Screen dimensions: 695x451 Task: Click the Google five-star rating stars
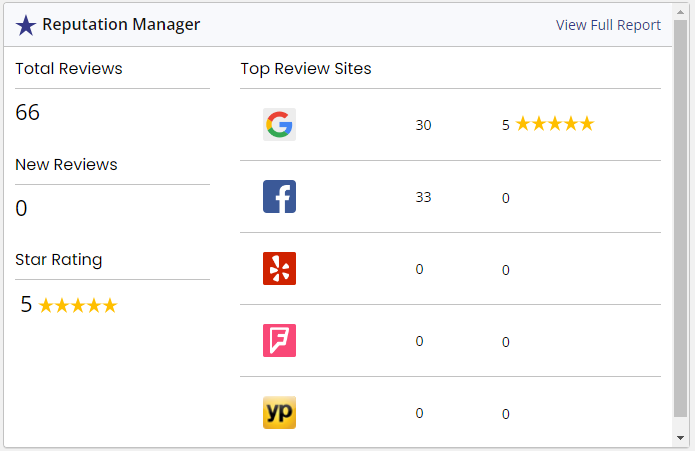click(x=555, y=124)
